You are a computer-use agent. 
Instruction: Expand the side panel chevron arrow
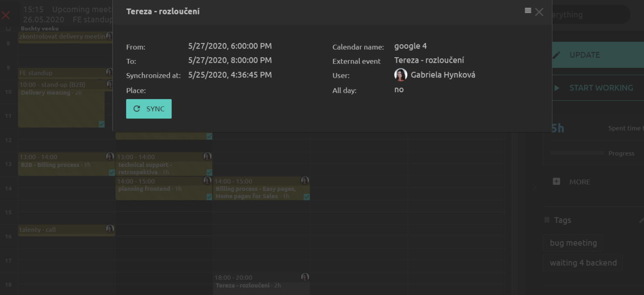[x=534, y=187]
